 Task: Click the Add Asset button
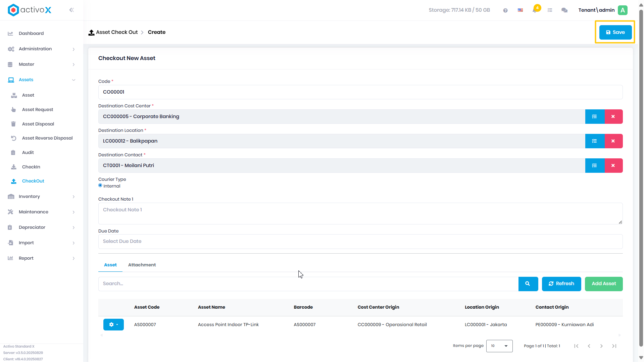coord(604,284)
